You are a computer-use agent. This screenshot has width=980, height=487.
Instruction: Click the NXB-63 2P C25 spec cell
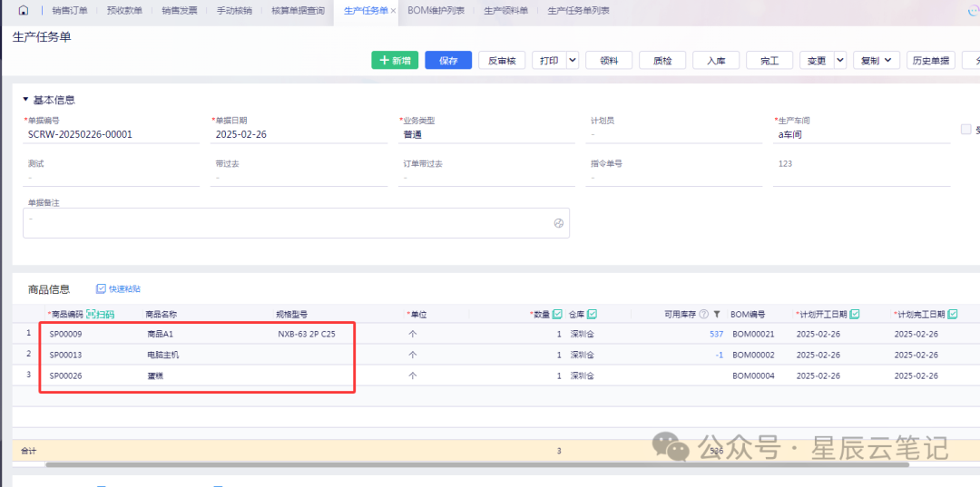(307, 334)
